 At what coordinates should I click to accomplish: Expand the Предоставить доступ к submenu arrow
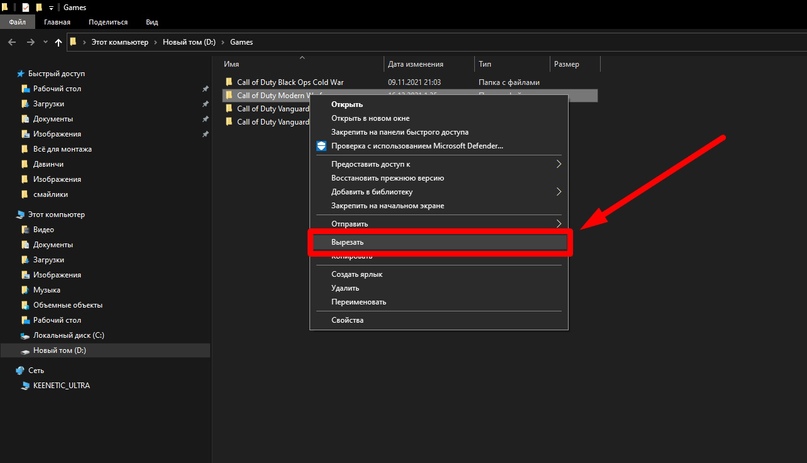click(x=558, y=164)
